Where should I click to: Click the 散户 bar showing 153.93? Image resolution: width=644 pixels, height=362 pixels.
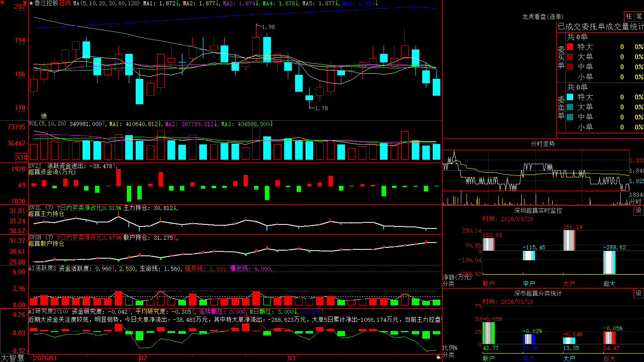[x=489, y=244]
